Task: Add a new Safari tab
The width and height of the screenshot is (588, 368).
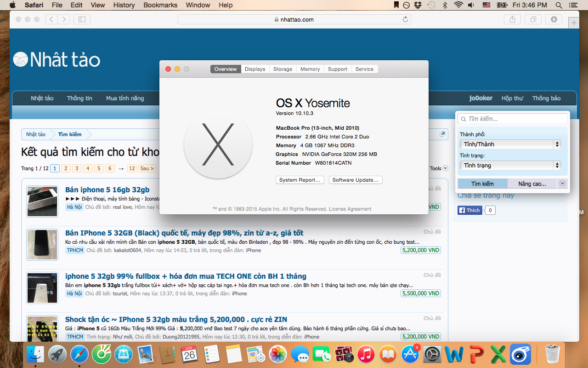Action: [x=573, y=23]
